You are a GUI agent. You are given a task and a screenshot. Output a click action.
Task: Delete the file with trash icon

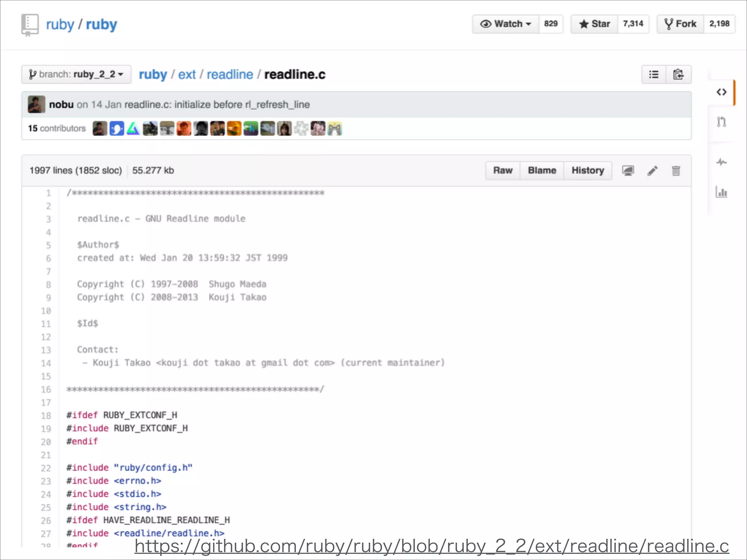coord(676,171)
